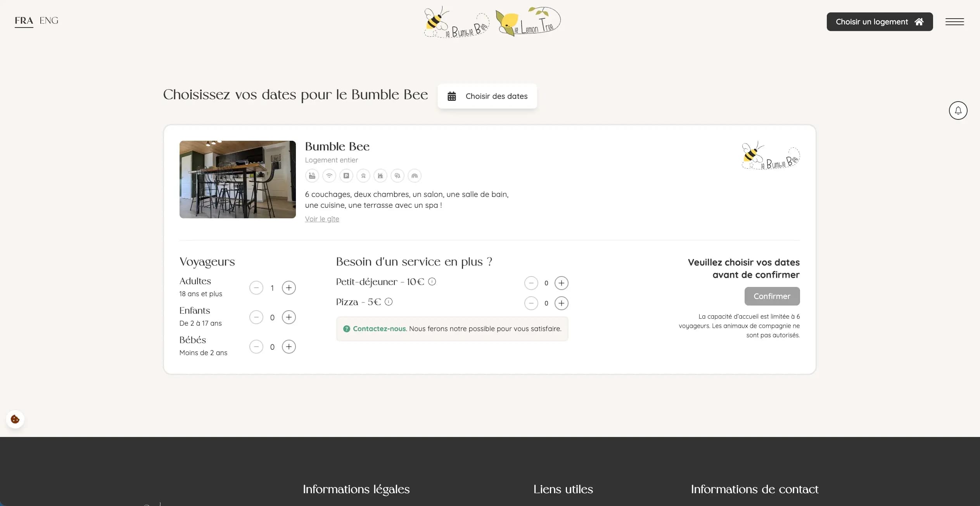Click the heating radiator amenity icon

[312, 176]
